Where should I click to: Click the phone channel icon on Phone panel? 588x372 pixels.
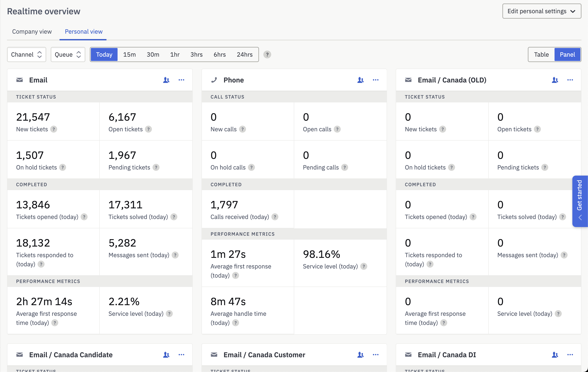(214, 80)
